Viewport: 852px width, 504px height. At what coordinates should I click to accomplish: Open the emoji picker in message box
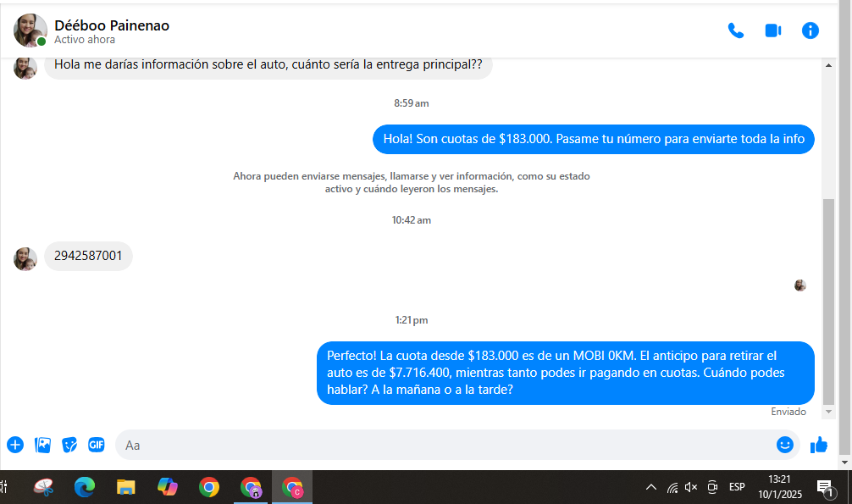(784, 445)
